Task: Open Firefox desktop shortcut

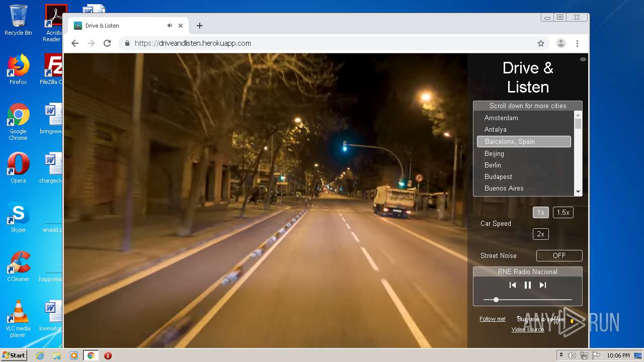Action: (x=18, y=69)
